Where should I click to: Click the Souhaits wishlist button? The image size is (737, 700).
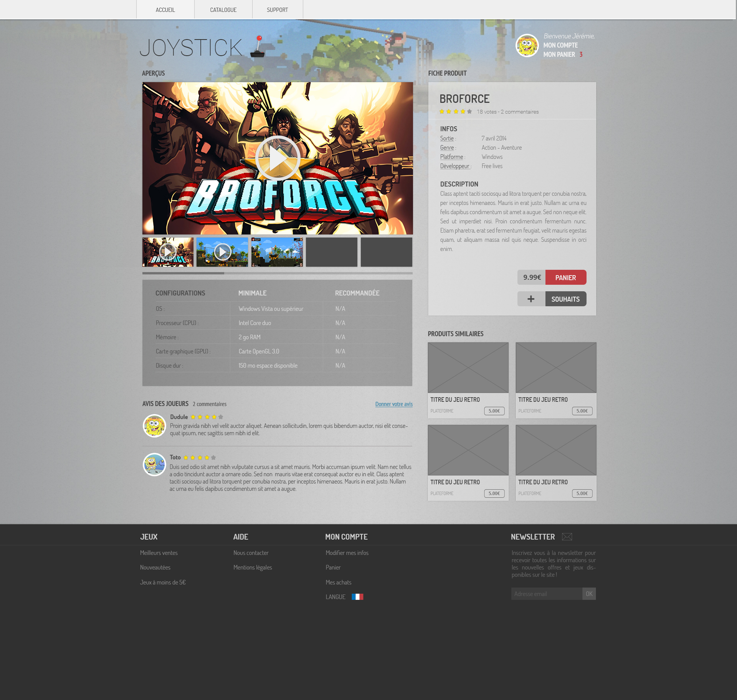[x=565, y=299]
